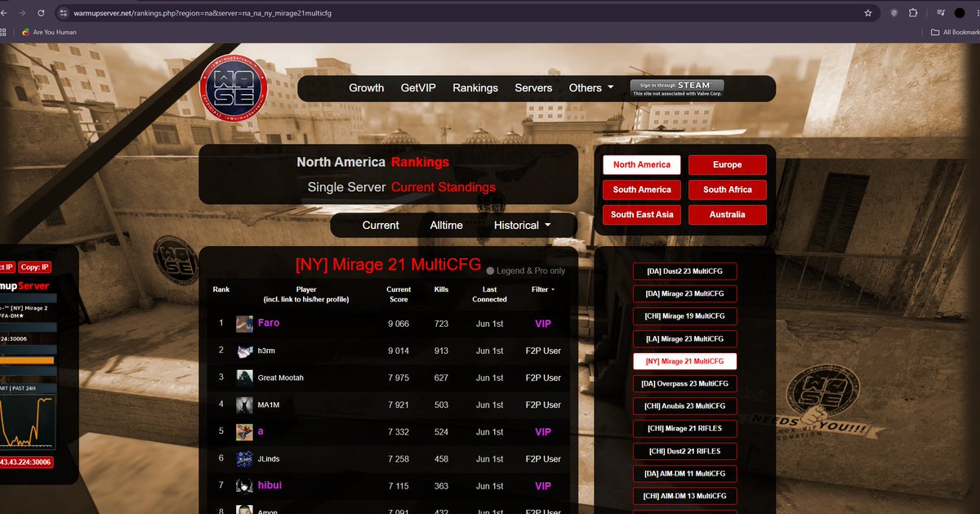Select the Australia region
The image size is (980, 514).
727,215
